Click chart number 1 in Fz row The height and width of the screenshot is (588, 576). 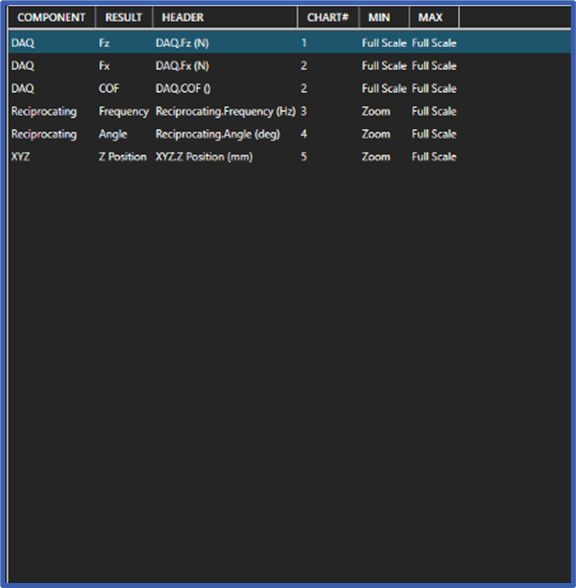coord(304,43)
